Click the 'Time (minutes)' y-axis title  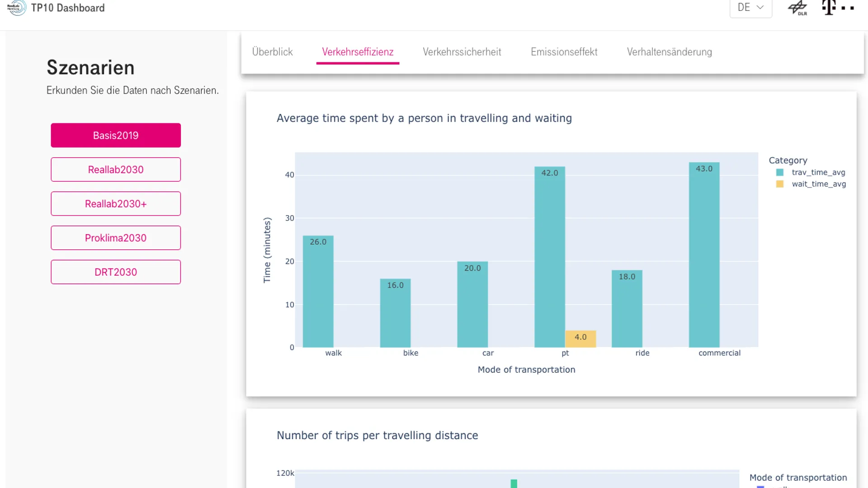267,250
